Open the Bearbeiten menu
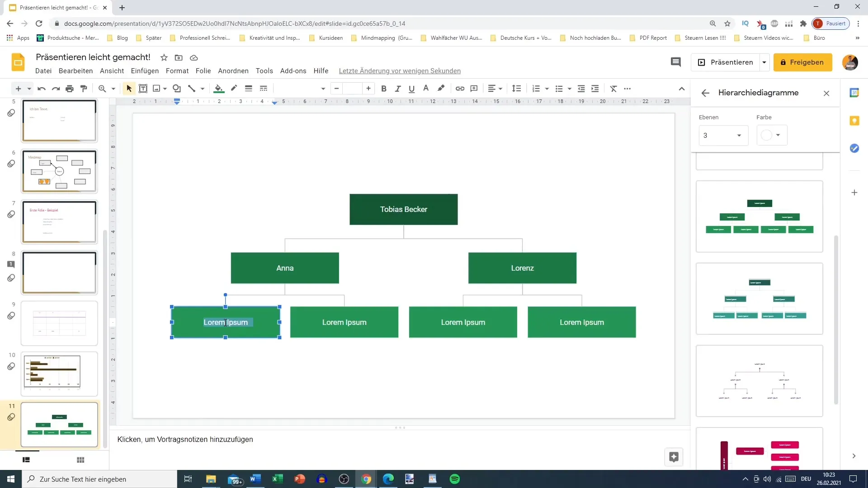Viewport: 868px width, 488px height. [x=75, y=71]
